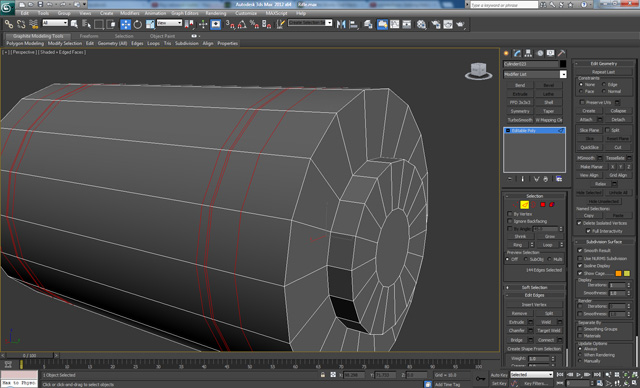Viewport: 640px width, 388px height.
Task: Open the Rendering menu
Action: pos(216,13)
